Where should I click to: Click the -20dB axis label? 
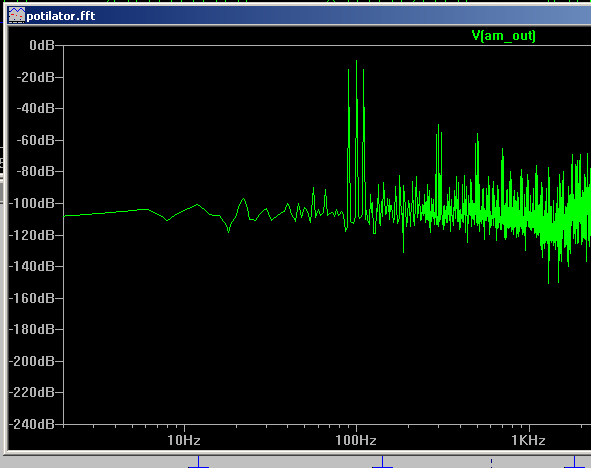click(x=36, y=77)
